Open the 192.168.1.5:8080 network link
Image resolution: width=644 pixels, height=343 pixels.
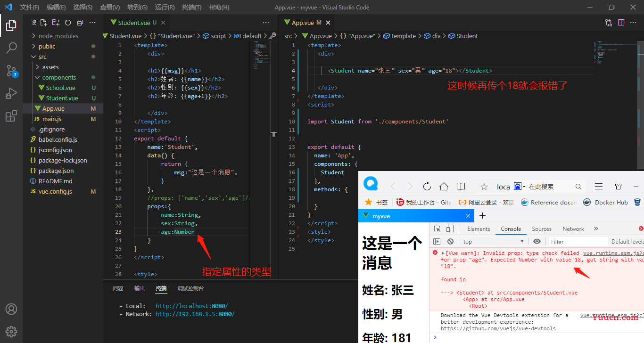(x=195, y=314)
